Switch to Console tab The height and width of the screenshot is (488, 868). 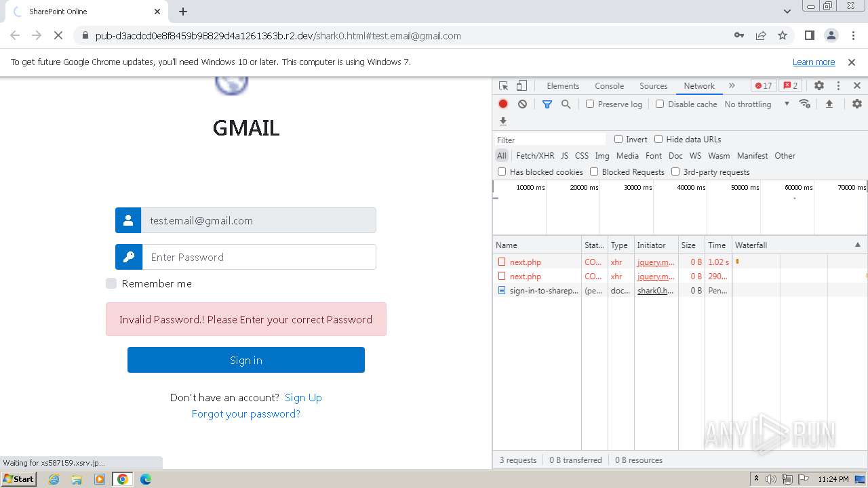click(609, 86)
